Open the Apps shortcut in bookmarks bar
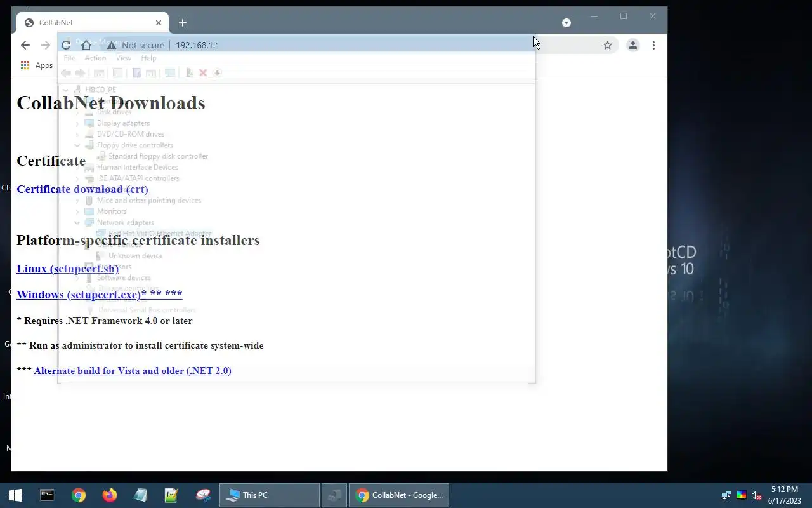Screen dimensions: 812x508 click(37, 65)
